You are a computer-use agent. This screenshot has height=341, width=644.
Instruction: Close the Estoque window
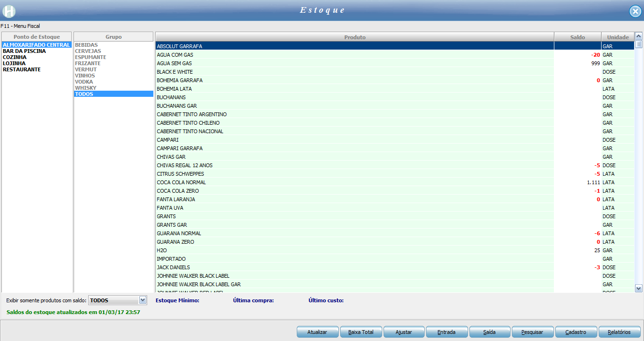coord(636,11)
